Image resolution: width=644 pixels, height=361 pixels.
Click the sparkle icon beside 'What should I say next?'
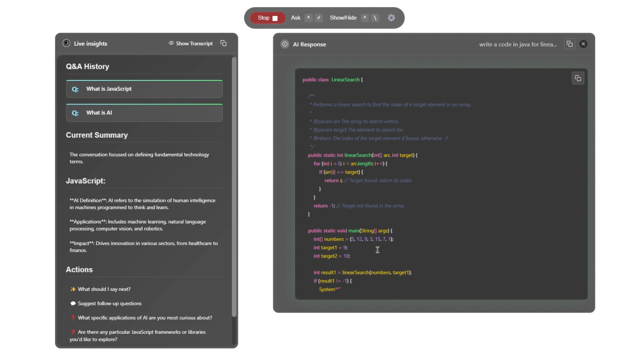click(x=73, y=289)
